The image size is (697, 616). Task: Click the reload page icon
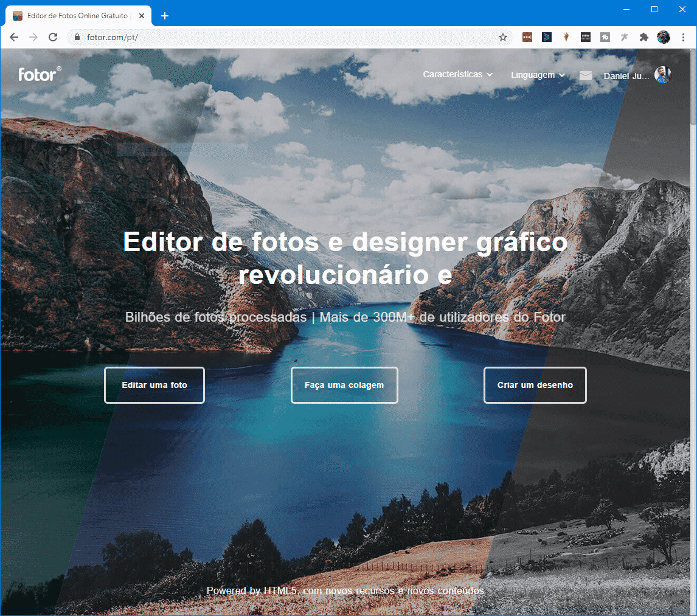click(53, 37)
